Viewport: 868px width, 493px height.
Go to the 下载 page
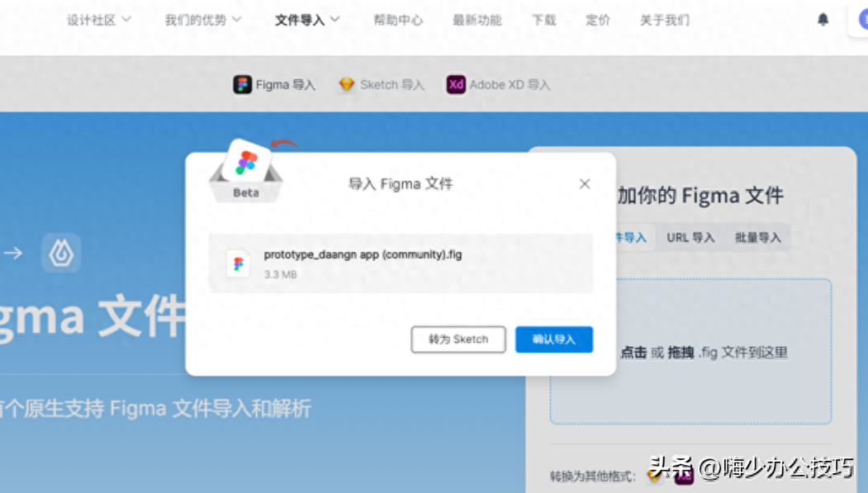[543, 20]
